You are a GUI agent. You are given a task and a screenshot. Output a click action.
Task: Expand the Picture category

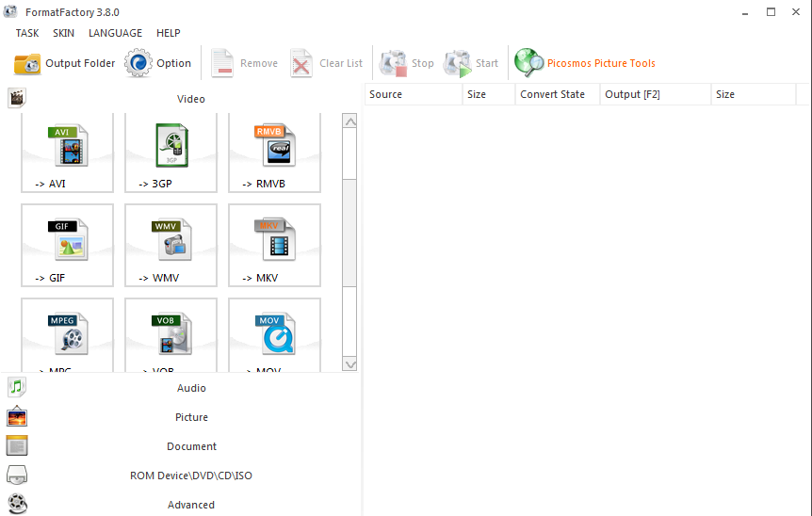click(191, 417)
